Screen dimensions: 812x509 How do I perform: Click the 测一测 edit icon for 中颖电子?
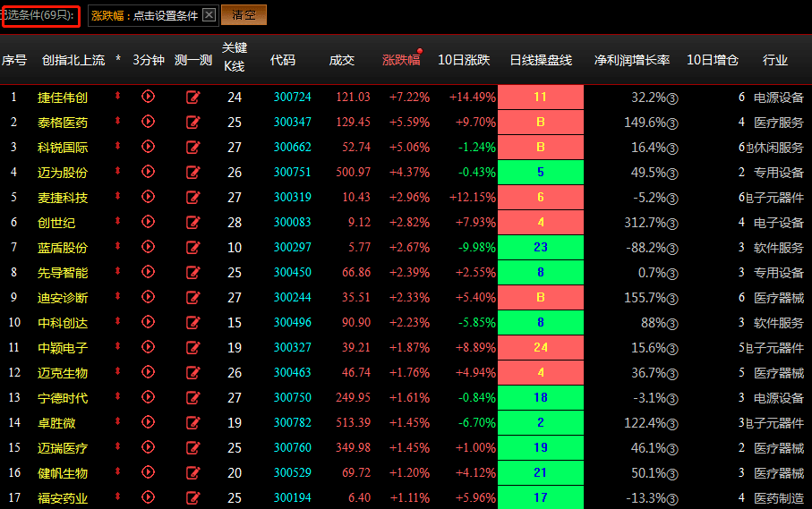(193, 347)
